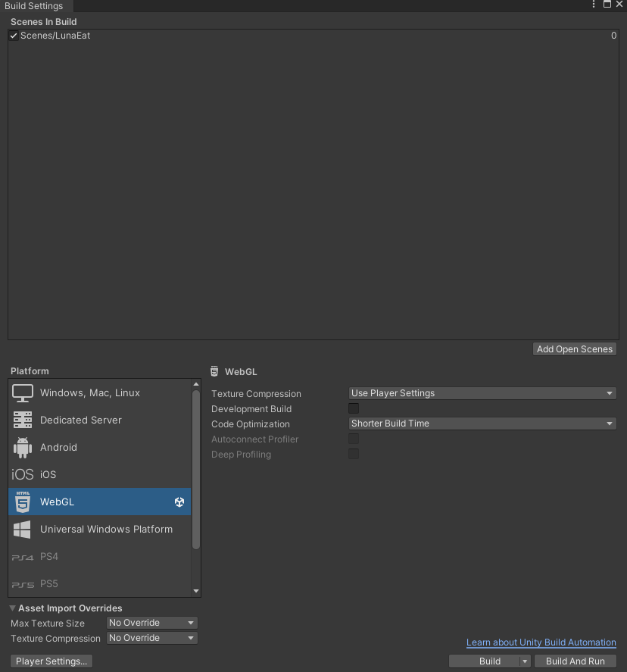Click the iOS platform logo icon
Viewport: 627px width, 672px height.
pyautogui.click(x=22, y=474)
